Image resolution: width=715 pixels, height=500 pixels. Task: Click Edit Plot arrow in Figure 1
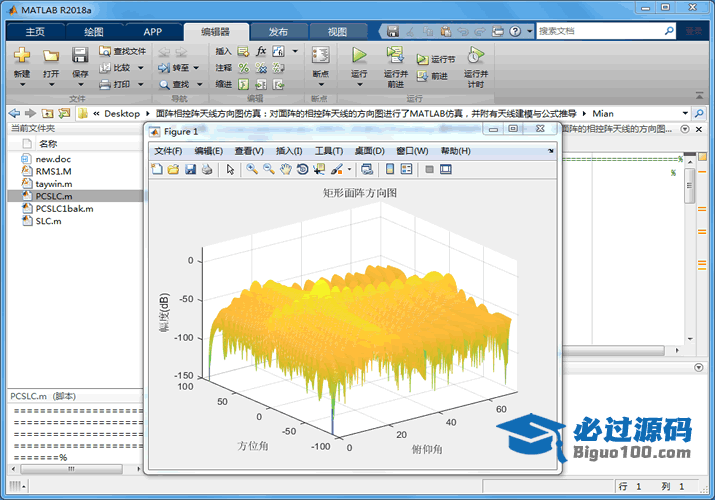tap(230, 170)
